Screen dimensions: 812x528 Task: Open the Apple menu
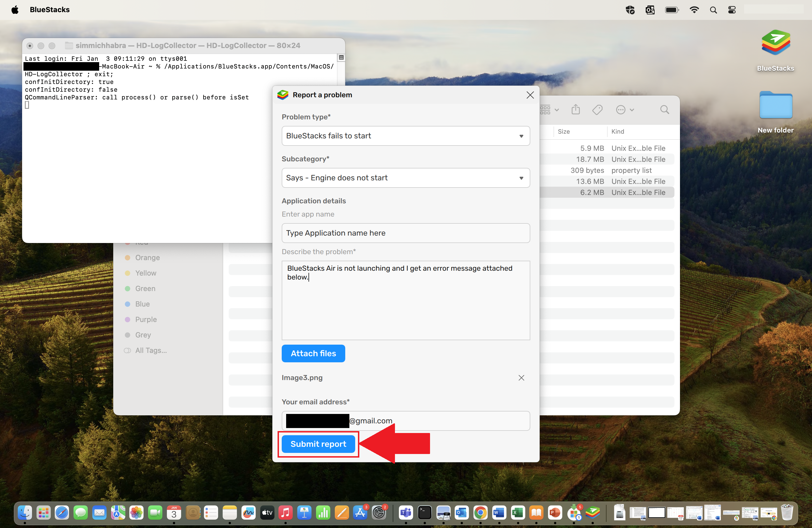coord(15,10)
